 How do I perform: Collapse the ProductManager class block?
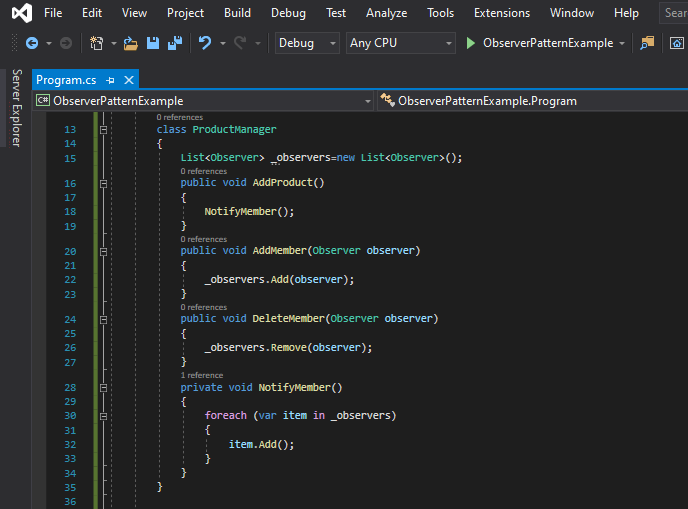point(104,130)
